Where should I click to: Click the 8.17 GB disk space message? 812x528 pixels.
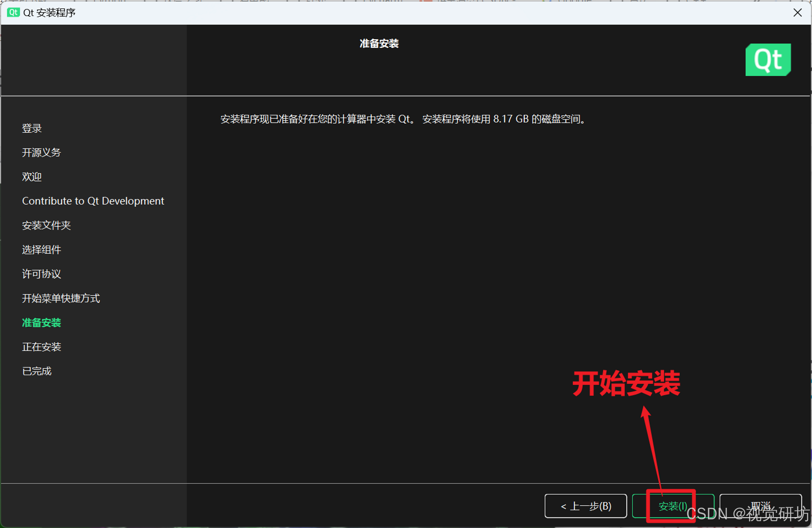coord(403,119)
